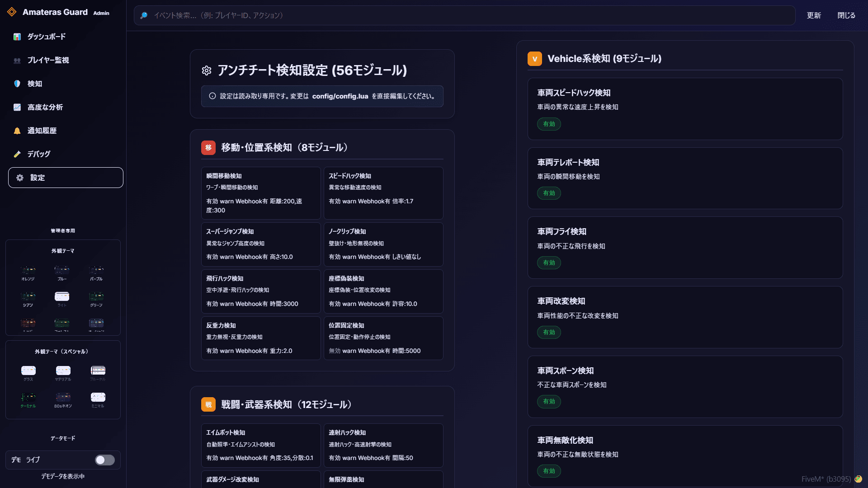Click the 連射ハック検知 module card

383,446
